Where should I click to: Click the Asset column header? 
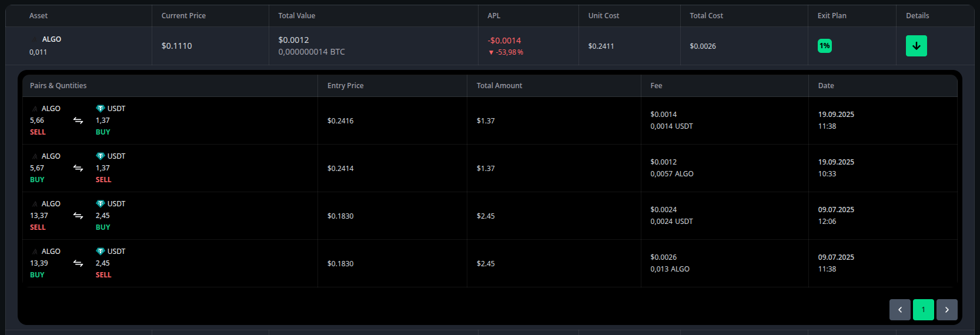coord(38,16)
